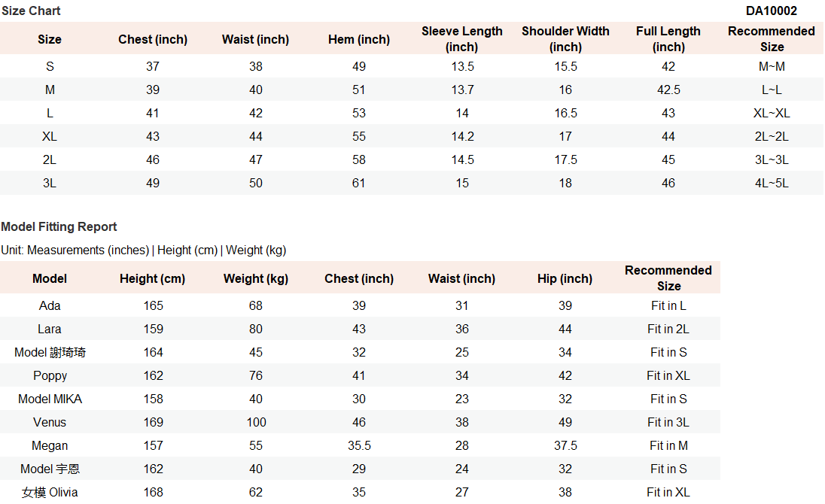Click the "Sleeve Length (inch)" column header

[462, 39]
